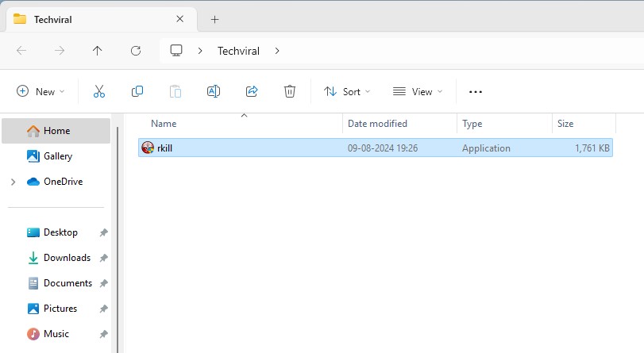Unpin Pictures using its pin icon
Viewport: 644px width, 353px height.
[x=103, y=309]
